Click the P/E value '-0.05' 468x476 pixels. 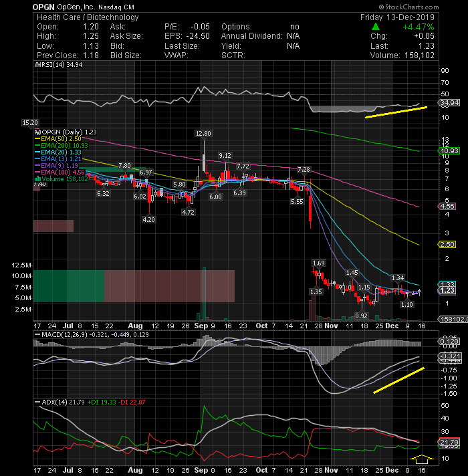coord(201,27)
